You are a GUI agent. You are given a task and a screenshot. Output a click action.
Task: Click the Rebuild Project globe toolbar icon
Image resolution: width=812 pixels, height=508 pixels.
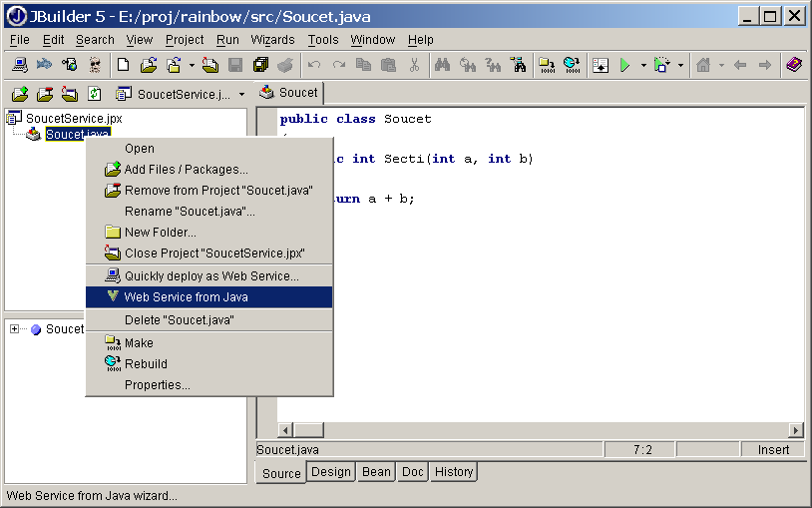pyautogui.click(x=572, y=65)
